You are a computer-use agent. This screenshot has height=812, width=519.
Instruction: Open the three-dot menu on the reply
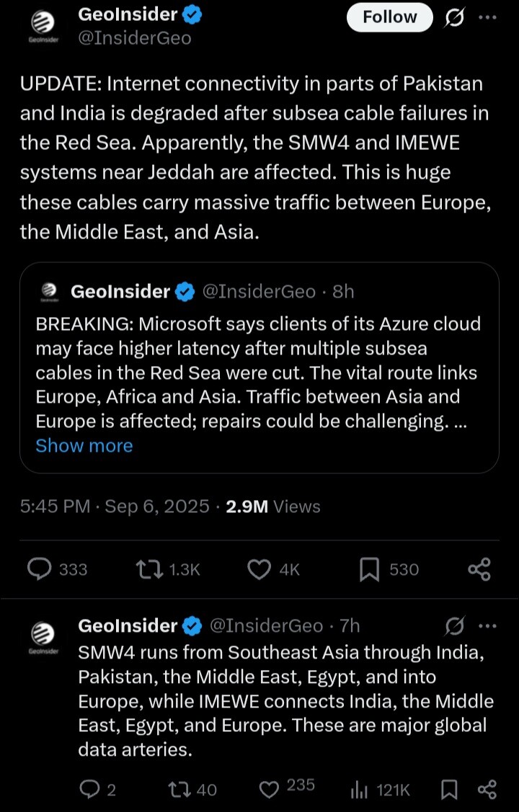[488, 627]
